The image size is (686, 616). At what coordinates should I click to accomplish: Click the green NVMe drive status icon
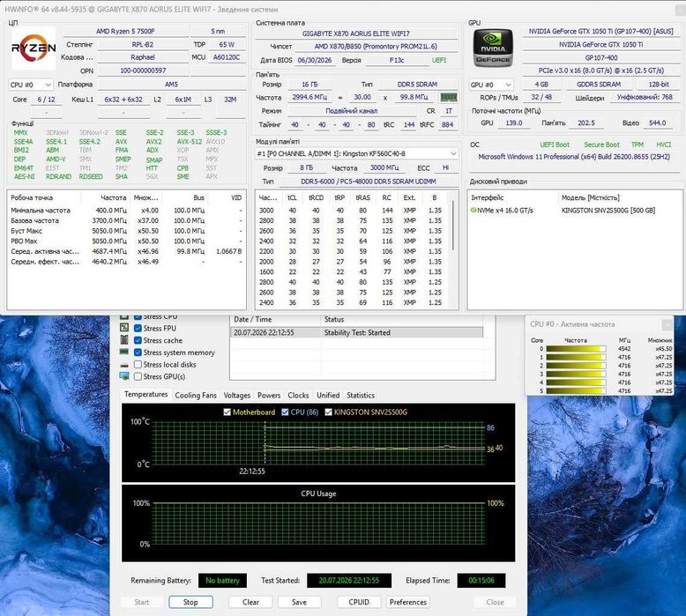(473, 211)
